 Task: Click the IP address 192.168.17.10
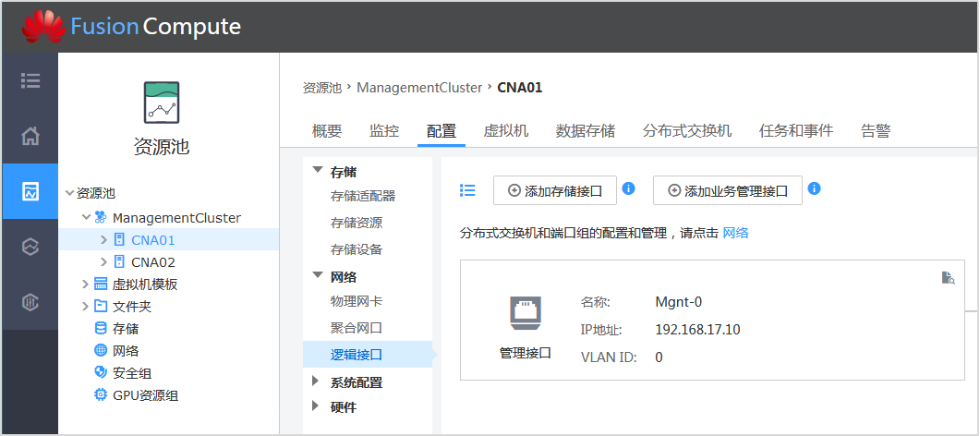(697, 330)
